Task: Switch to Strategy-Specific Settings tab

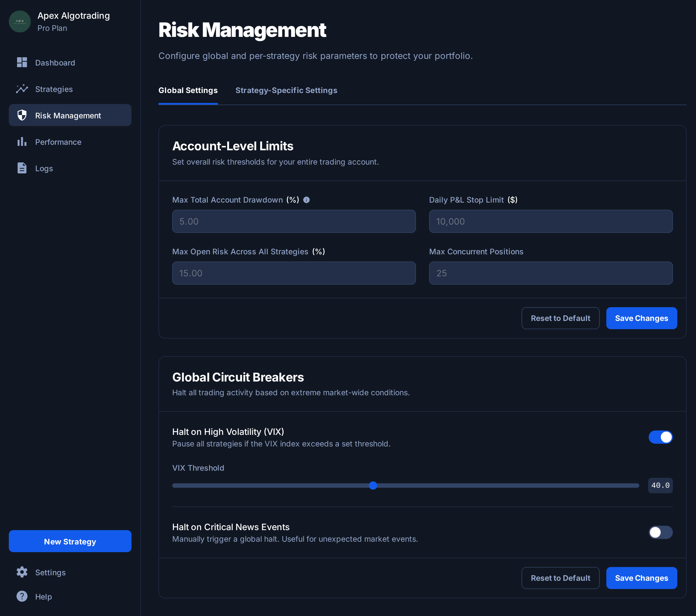Action: [x=286, y=90]
